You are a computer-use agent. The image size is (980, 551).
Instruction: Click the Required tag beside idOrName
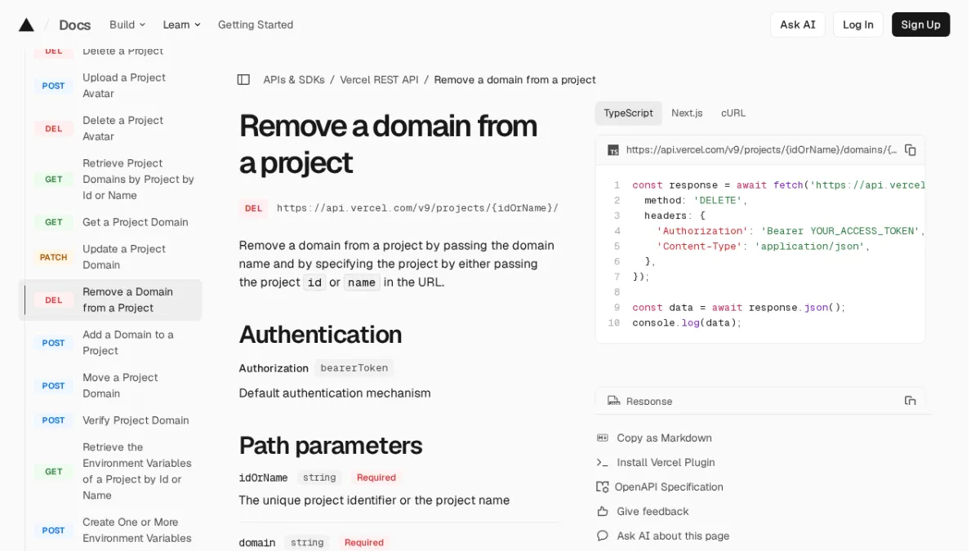pyautogui.click(x=376, y=478)
